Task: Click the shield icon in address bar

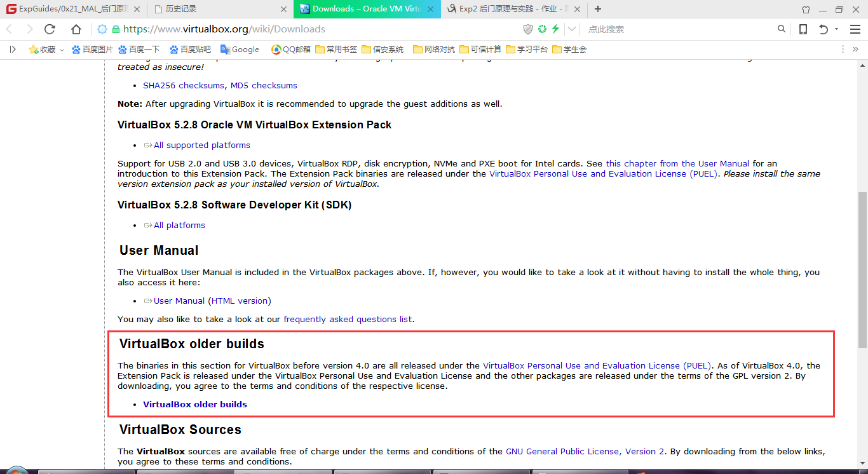Action: (x=528, y=29)
